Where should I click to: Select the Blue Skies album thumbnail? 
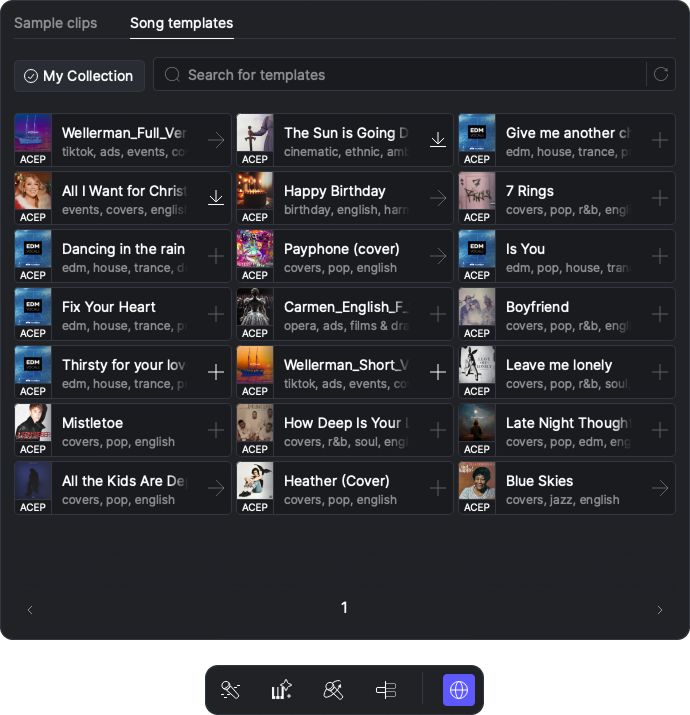coord(477,481)
